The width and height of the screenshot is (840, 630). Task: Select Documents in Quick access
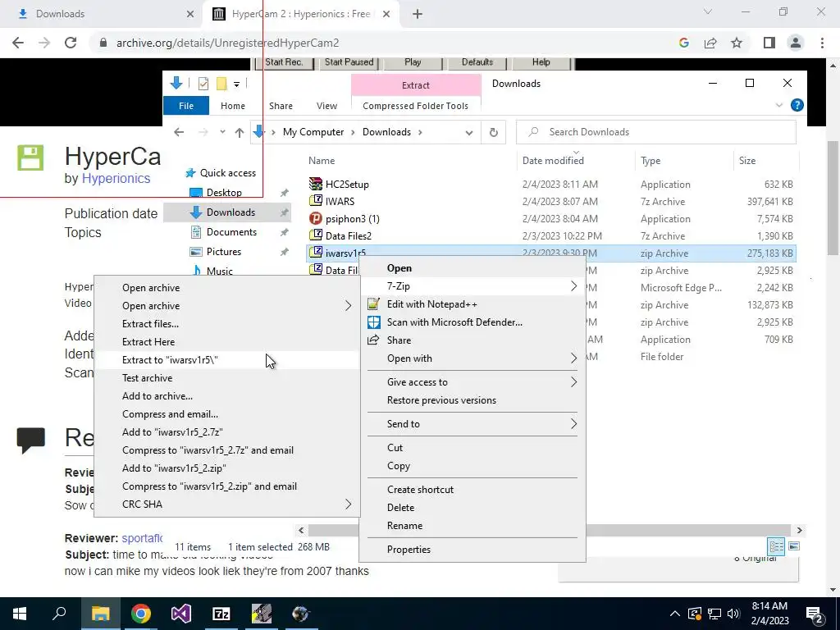[231, 232]
